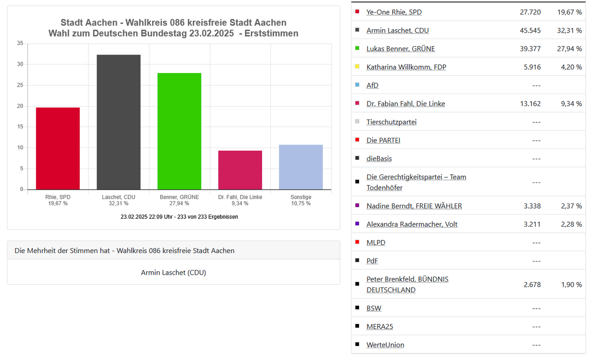Click the 2,28 % value for Volt
Screen dimensions: 596x364
(571, 224)
